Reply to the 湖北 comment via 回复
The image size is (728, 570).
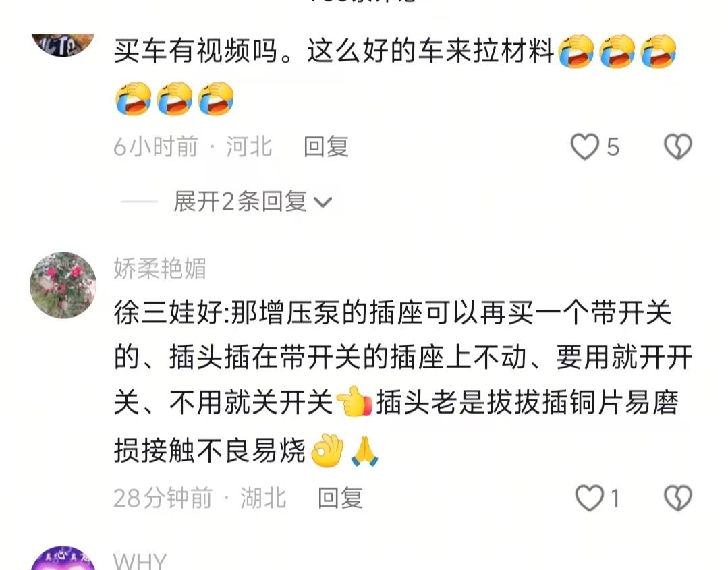pyautogui.click(x=340, y=498)
